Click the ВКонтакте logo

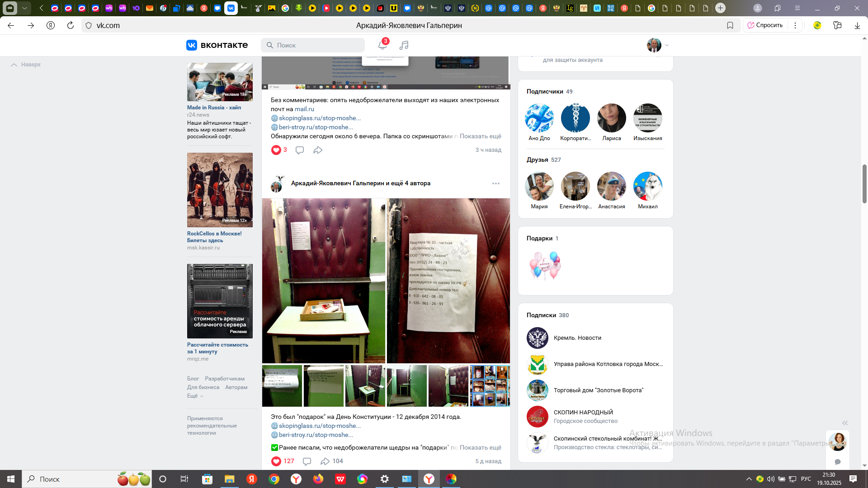[x=217, y=45]
